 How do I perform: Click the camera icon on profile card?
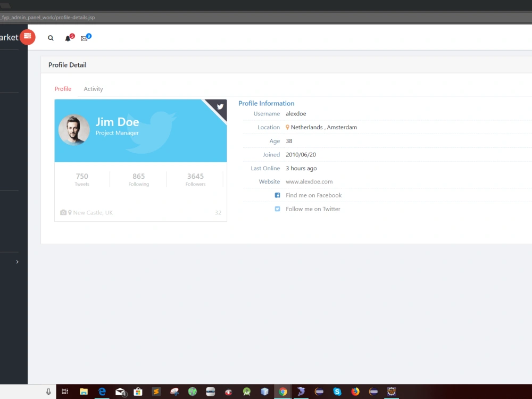[63, 212]
